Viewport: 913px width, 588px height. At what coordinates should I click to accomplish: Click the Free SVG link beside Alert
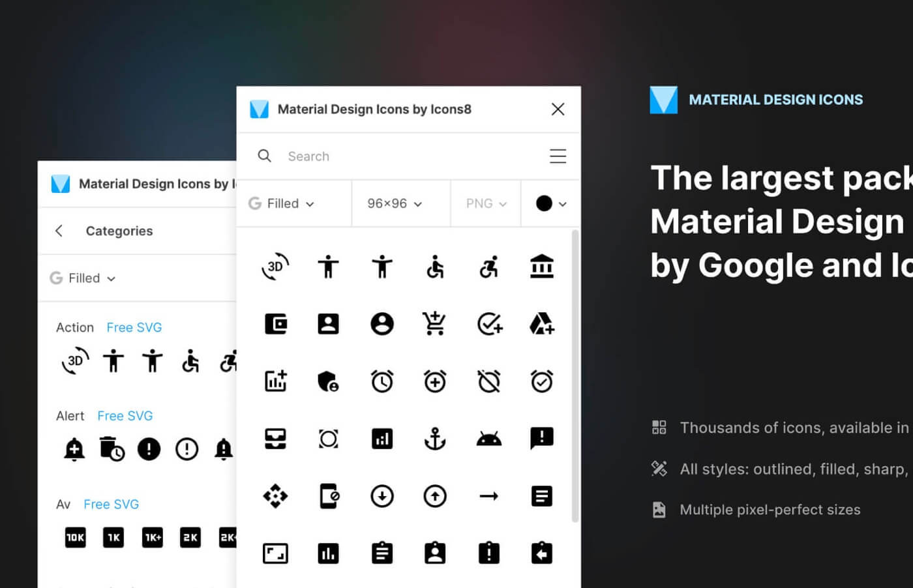coord(125,416)
